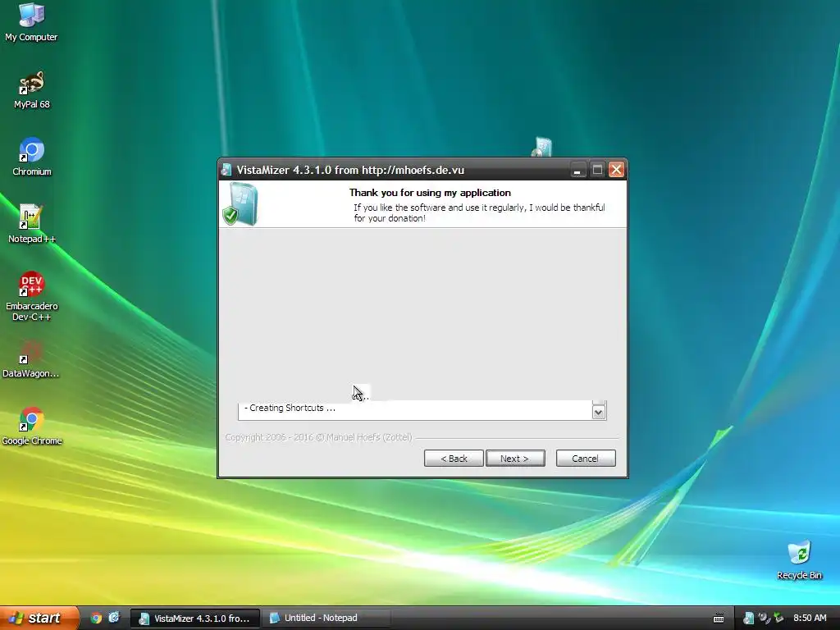Screen dimensions: 840x630
Task: Click the Safely Remove Hardware tray icon
Action: pos(778,619)
